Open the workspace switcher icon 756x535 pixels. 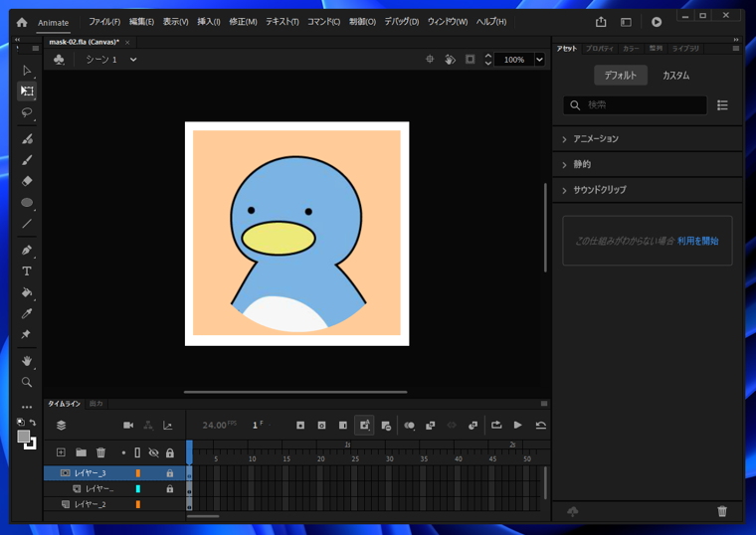click(x=626, y=22)
